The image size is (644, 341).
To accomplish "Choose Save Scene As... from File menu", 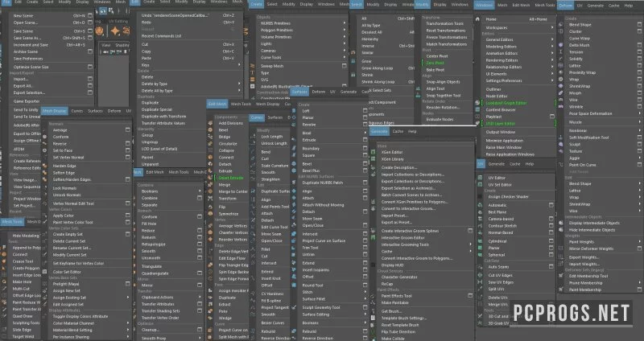I will pyautogui.click(x=27, y=38).
